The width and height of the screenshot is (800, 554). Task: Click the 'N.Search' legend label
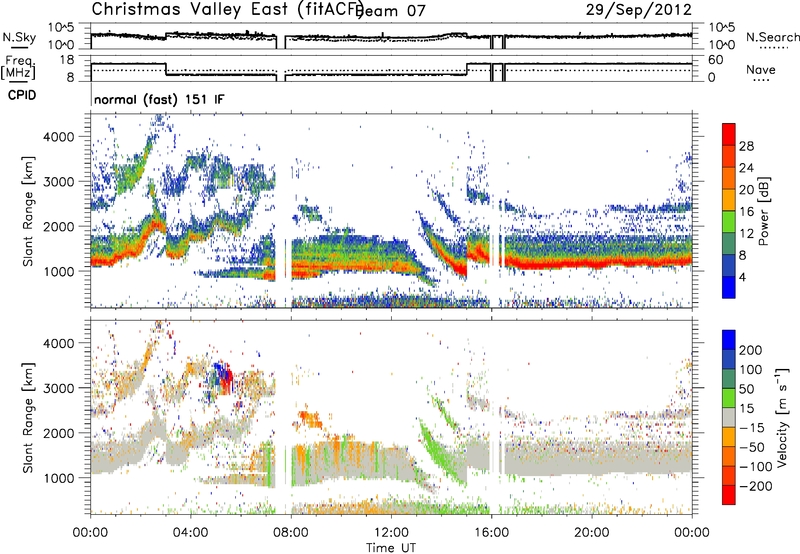(773, 37)
